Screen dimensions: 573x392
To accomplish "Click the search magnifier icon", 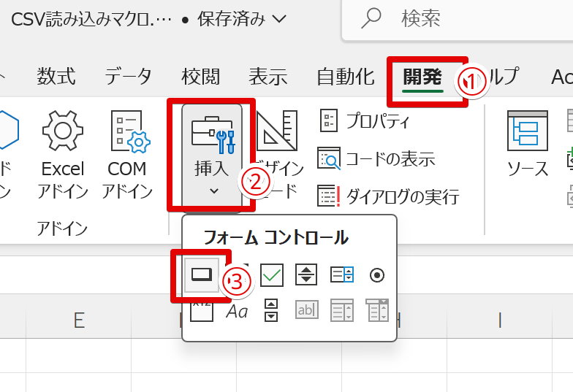I will click(371, 18).
